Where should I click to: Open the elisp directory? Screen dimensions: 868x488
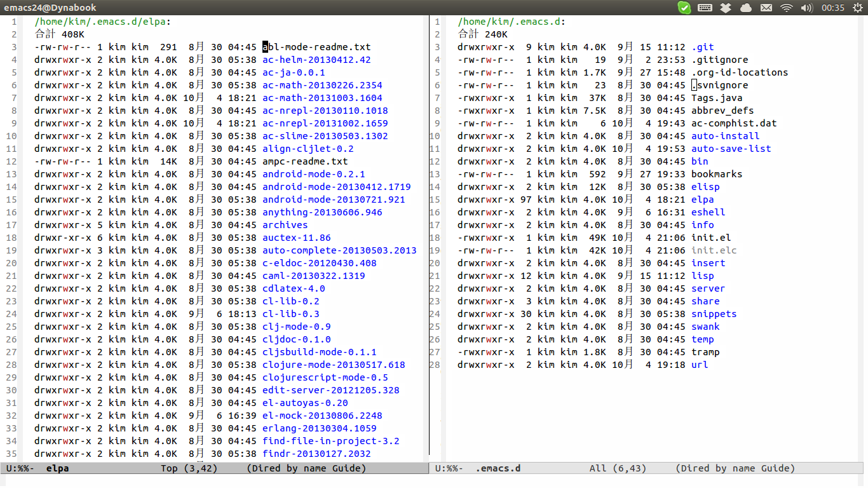705,187
